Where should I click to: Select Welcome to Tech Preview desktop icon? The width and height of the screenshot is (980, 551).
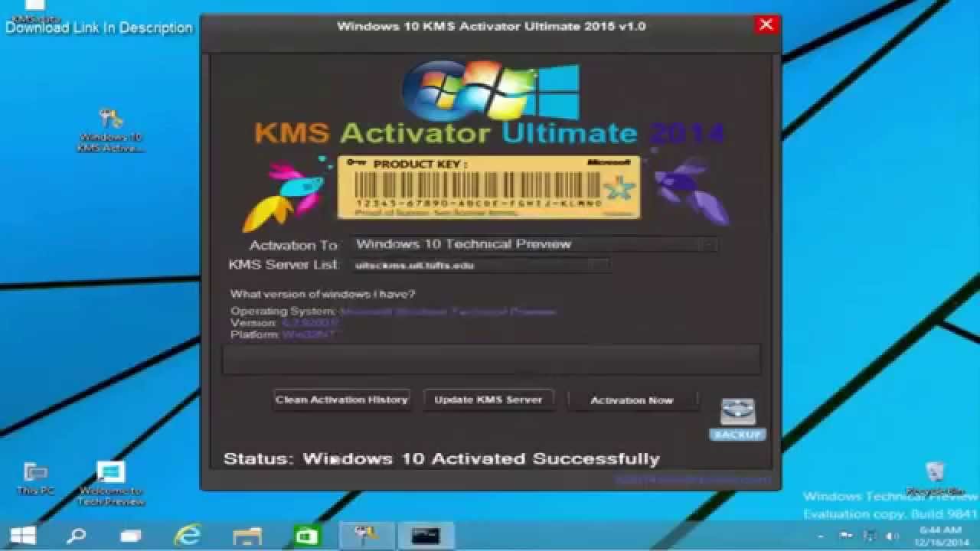tap(111, 483)
